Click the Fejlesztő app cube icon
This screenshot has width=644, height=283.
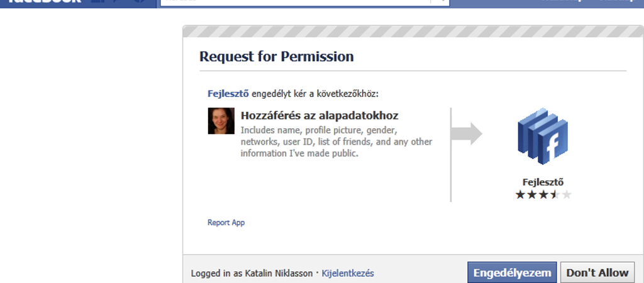(543, 136)
